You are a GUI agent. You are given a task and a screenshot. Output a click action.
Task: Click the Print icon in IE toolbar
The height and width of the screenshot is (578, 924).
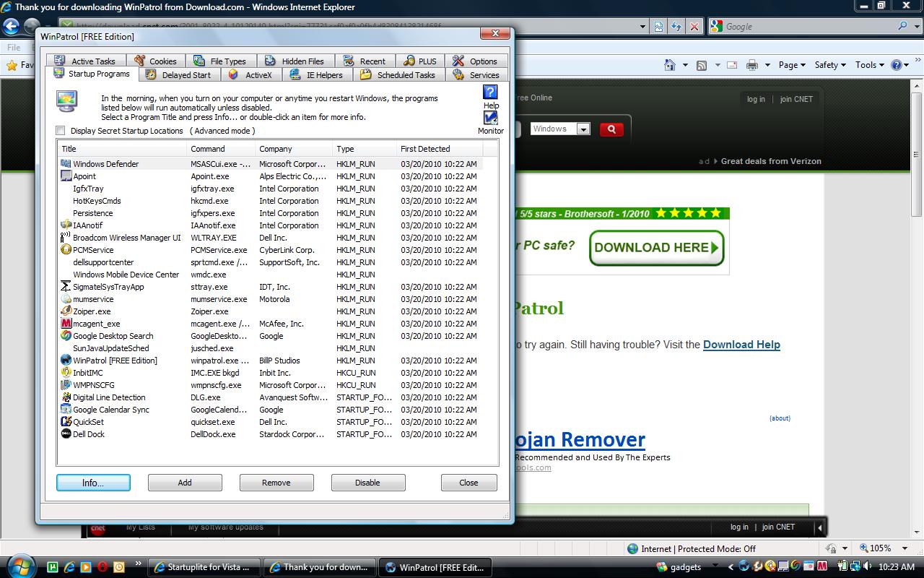[x=751, y=65]
